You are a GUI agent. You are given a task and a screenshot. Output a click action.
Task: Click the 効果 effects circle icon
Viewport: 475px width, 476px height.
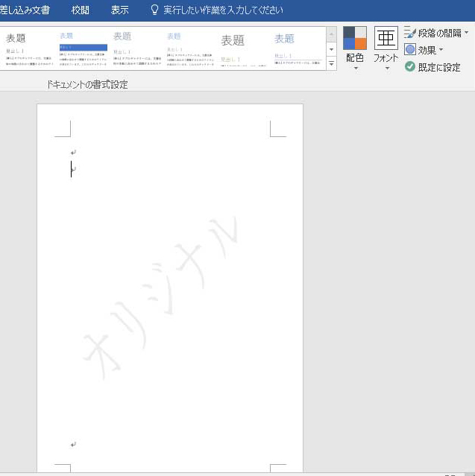[410, 50]
